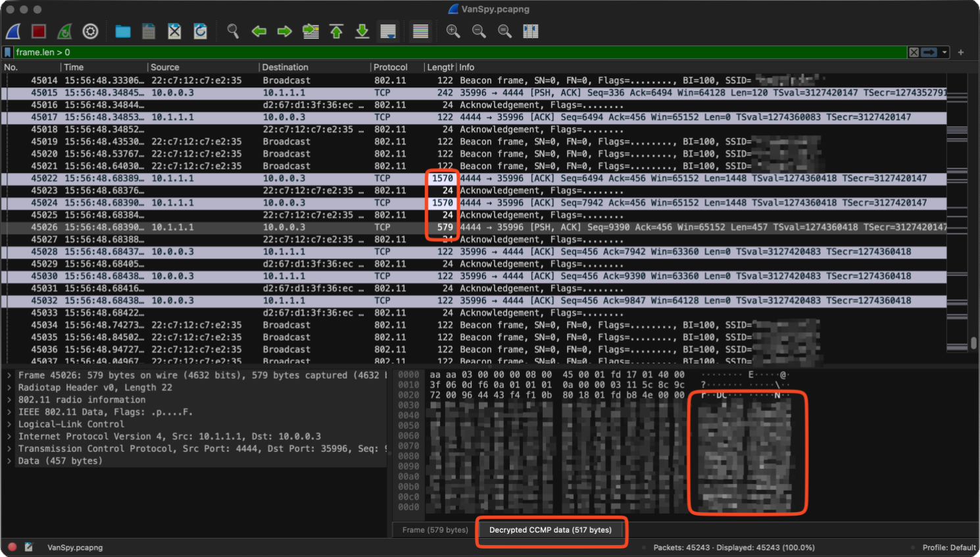Open capture options gear icon
This screenshot has width=980, height=557.
(x=90, y=31)
